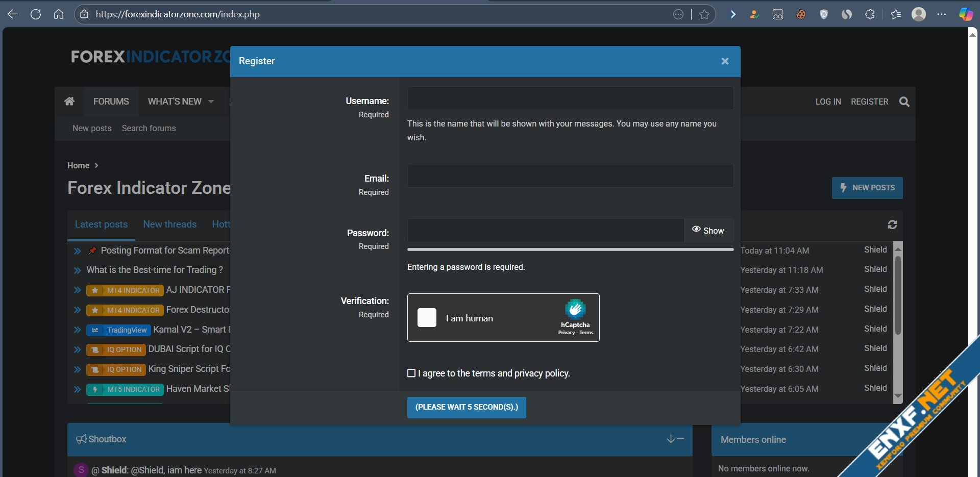This screenshot has width=980, height=477.
Task: Click the NEW POSTS button
Action: tap(867, 188)
